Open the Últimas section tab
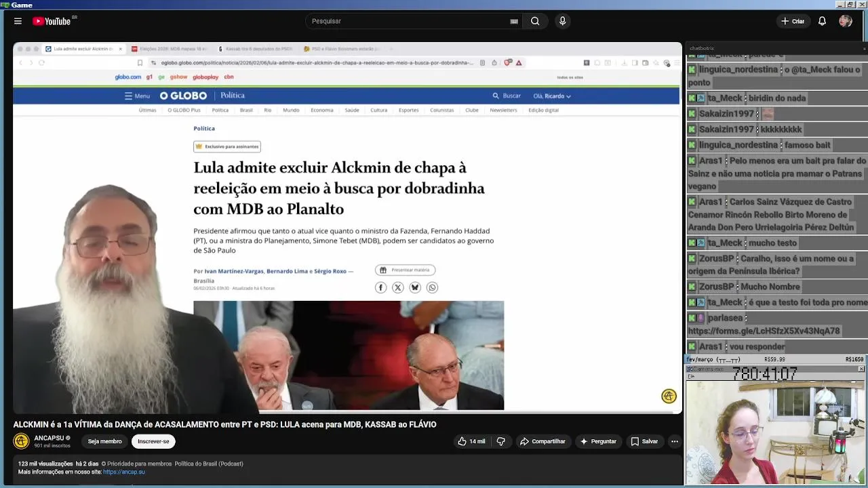868x488 pixels. point(147,110)
